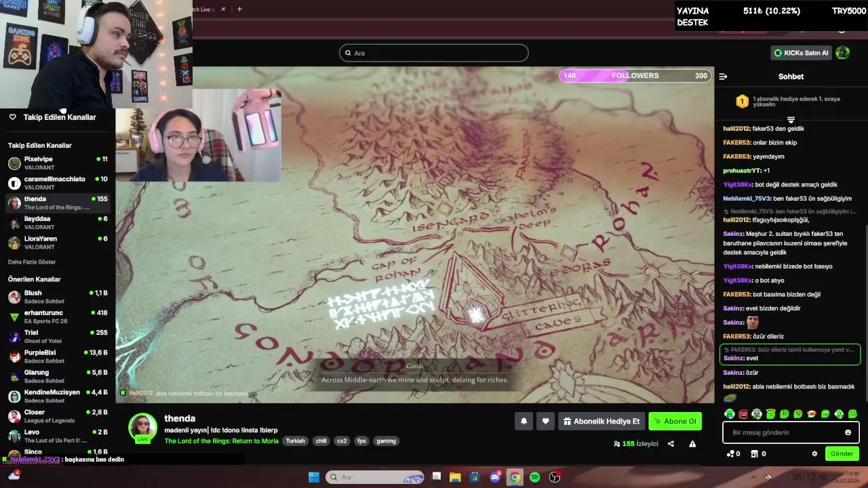Click the gaming tag

pyautogui.click(x=386, y=441)
